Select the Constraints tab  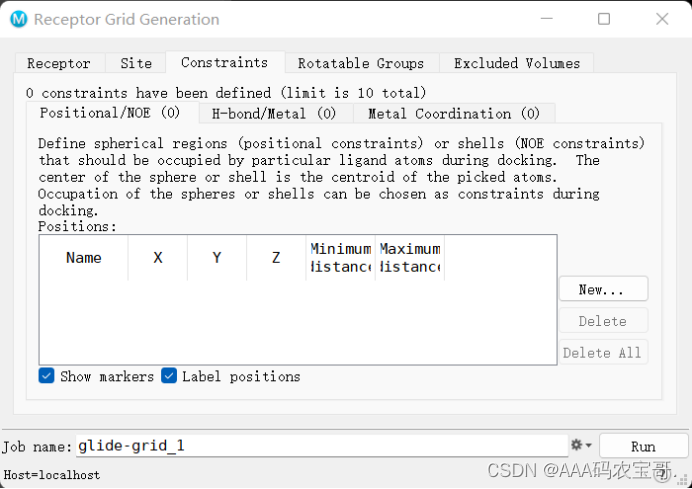click(x=225, y=62)
